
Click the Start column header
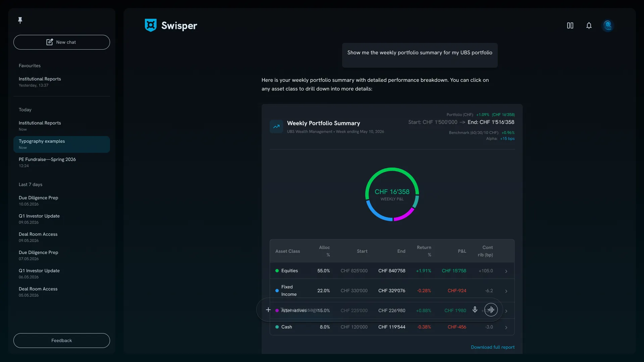coord(362,251)
